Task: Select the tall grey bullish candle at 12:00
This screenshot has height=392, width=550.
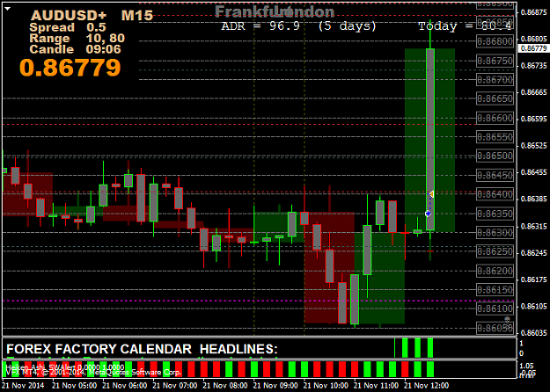Action: pos(430,140)
